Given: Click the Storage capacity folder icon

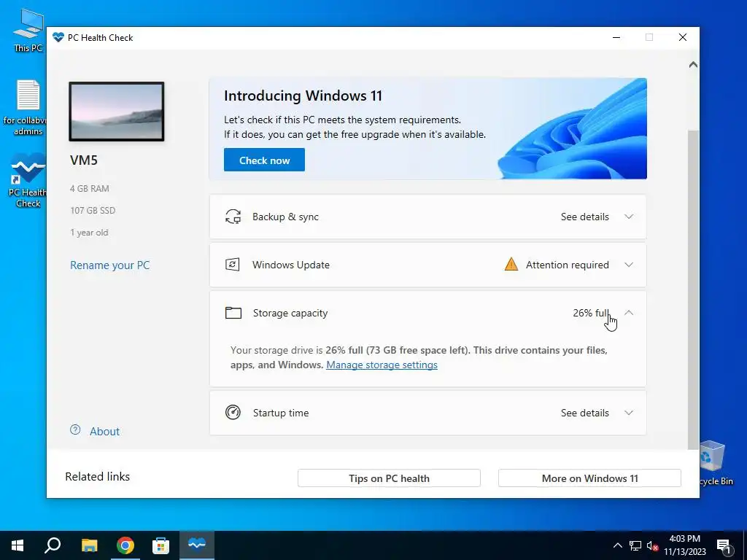Looking at the screenshot, I should (233, 313).
